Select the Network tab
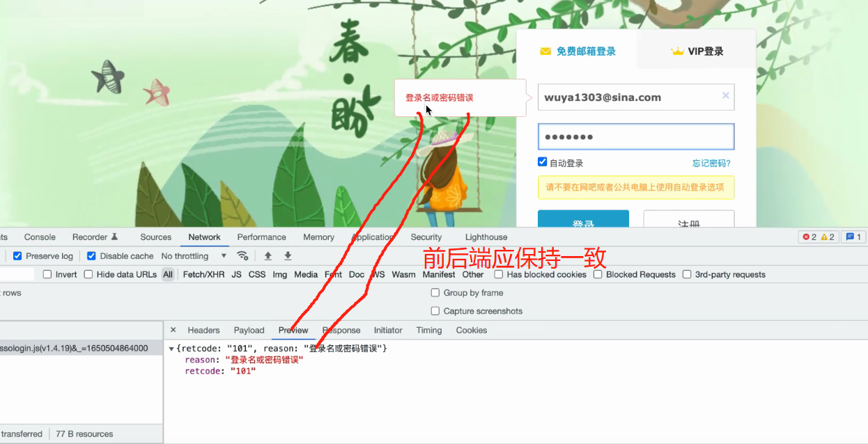The height and width of the screenshot is (444, 868). tap(204, 237)
